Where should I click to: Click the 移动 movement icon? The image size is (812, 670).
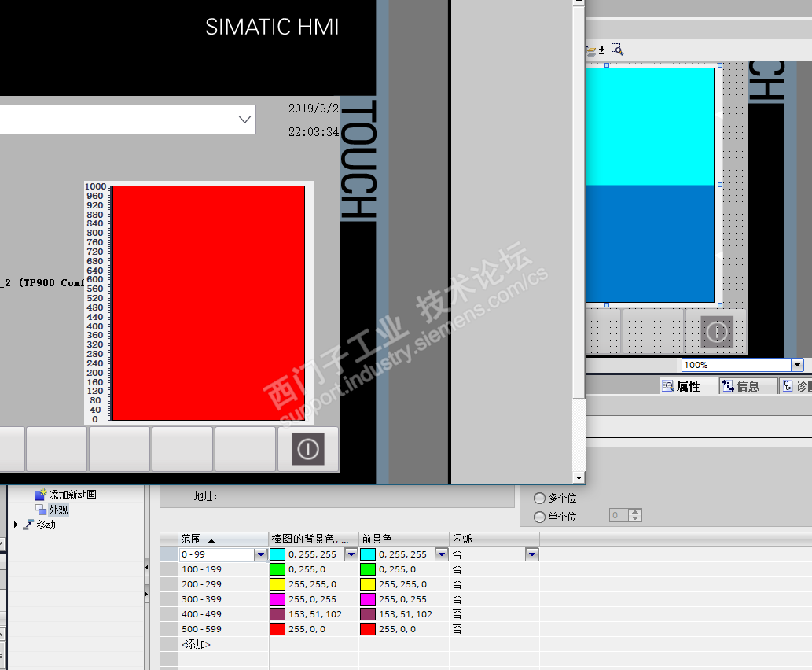[28, 525]
